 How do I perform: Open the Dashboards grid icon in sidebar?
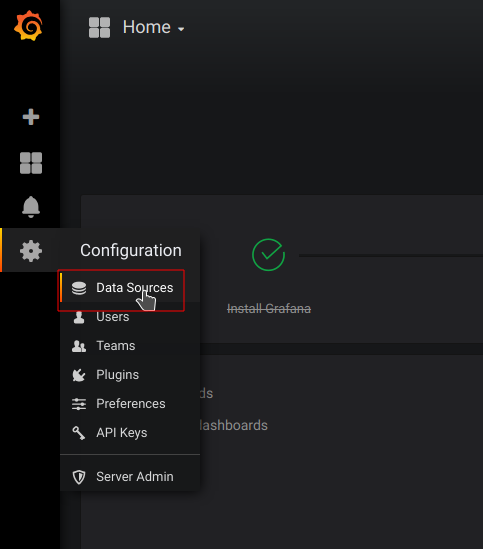click(31, 163)
